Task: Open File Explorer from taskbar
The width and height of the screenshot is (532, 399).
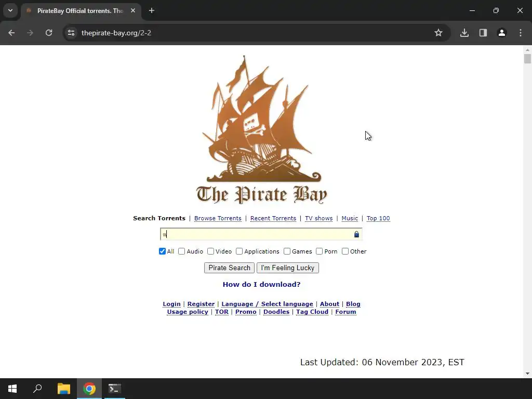Action: click(x=64, y=389)
